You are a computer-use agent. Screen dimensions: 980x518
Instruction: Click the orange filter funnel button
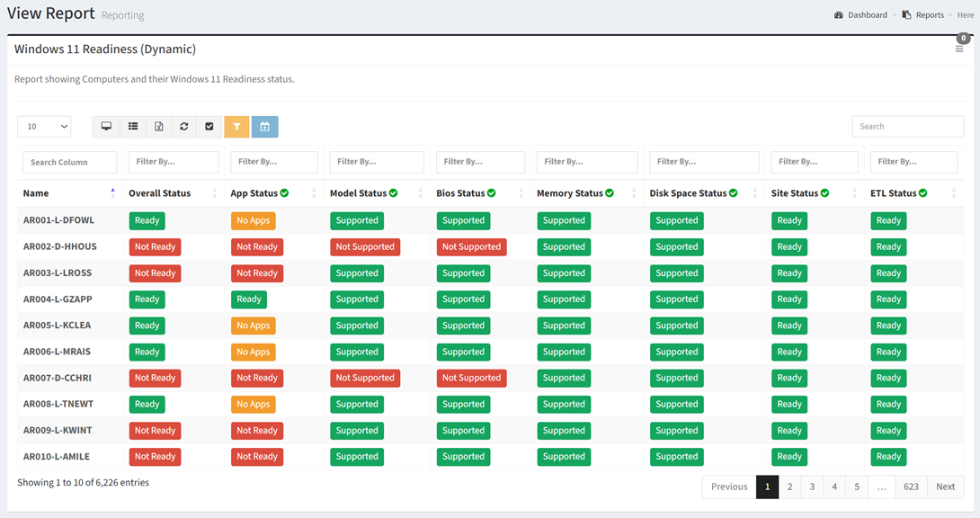point(236,127)
